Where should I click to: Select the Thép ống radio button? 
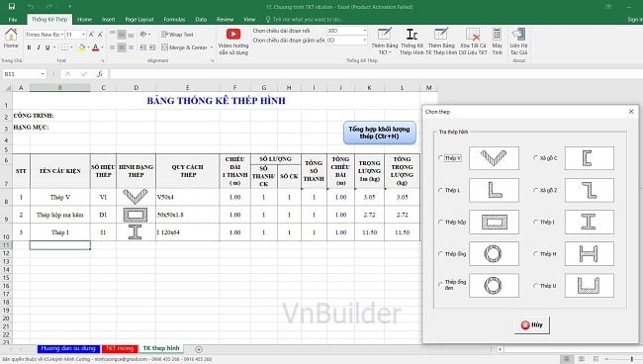[441, 254]
